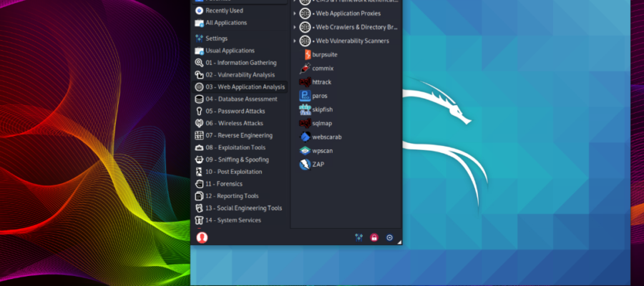Select the 11 - Forensics category
Viewport: 644px width, 286px height.
tap(240, 184)
